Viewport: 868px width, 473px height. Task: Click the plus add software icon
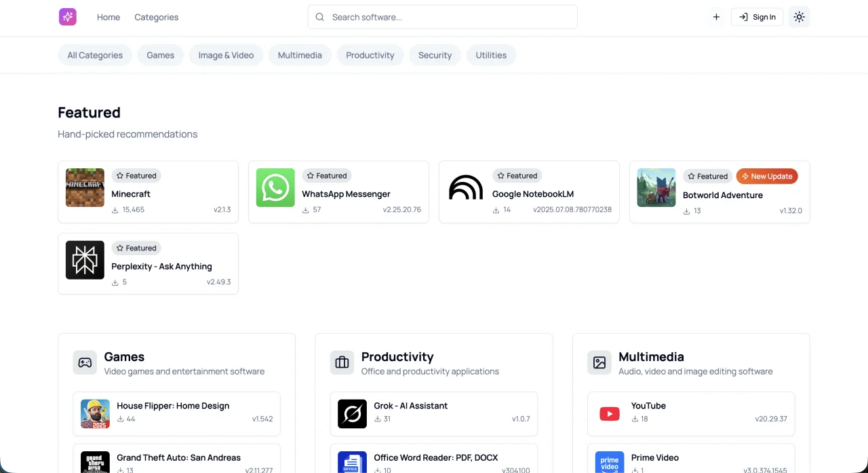pyautogui.click(x=716, y=17)
